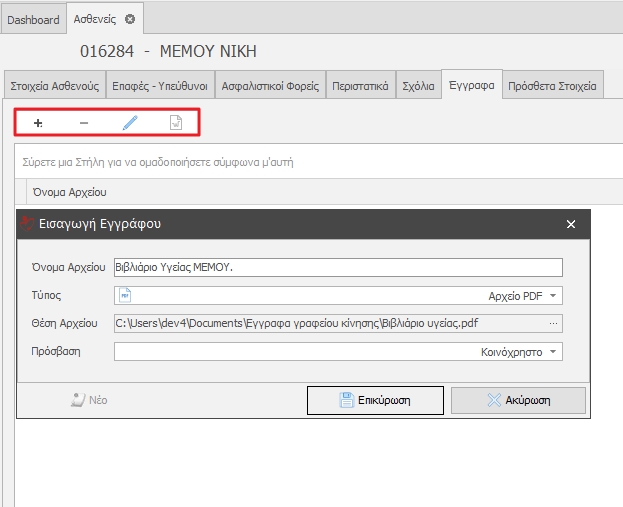Go to the Σχόλια tab

tap(418, 86)
